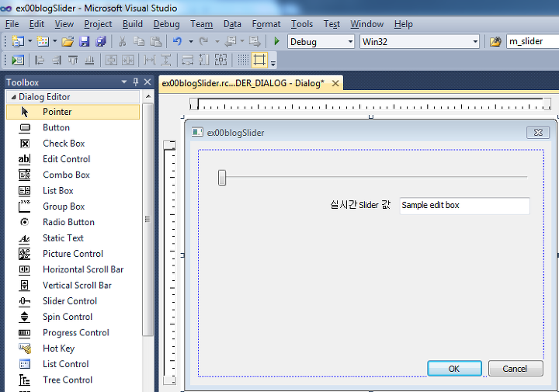Run Test Dialog from the dialog toolbar
The height and width of the screenshot is (392, 559).
pyautogui.click(x=17, y=60)
